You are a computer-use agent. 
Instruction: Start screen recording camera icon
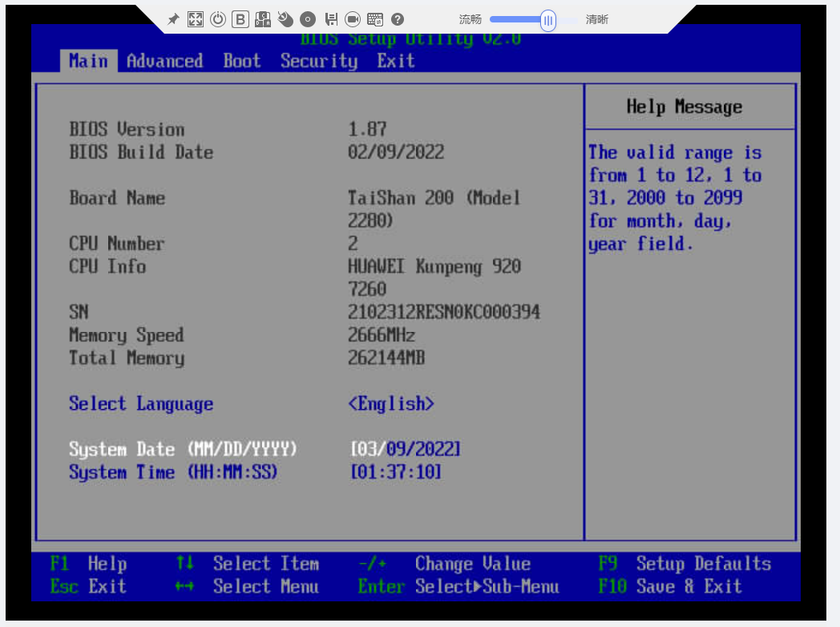(x=353, y=20)
